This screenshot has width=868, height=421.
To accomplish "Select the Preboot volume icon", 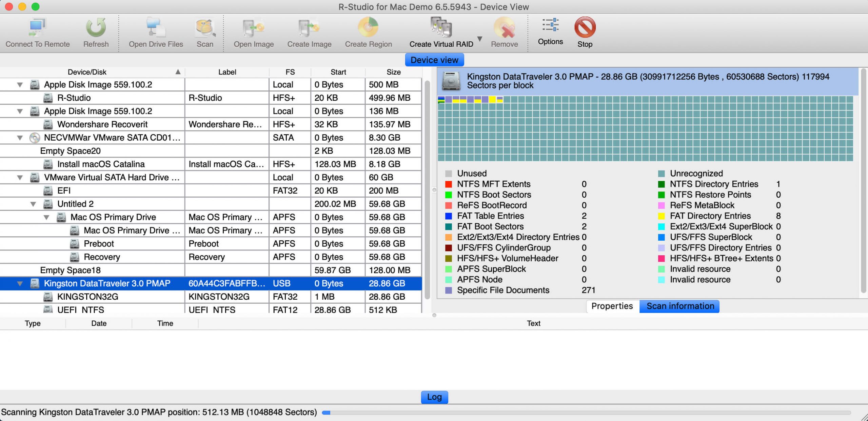I will click(x=75, y=244).
